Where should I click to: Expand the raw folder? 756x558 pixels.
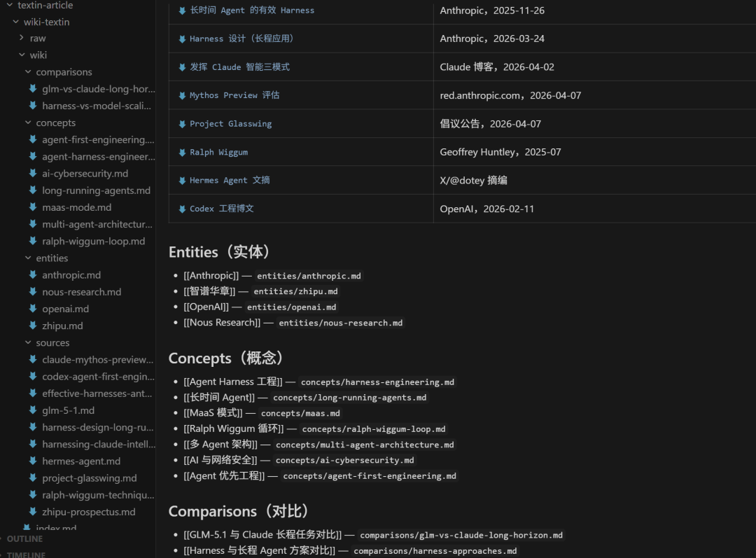pyautogui.click(x=22, y=38)
